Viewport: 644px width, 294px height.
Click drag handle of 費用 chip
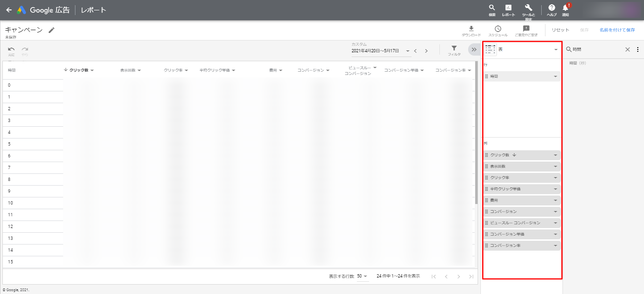487,200
